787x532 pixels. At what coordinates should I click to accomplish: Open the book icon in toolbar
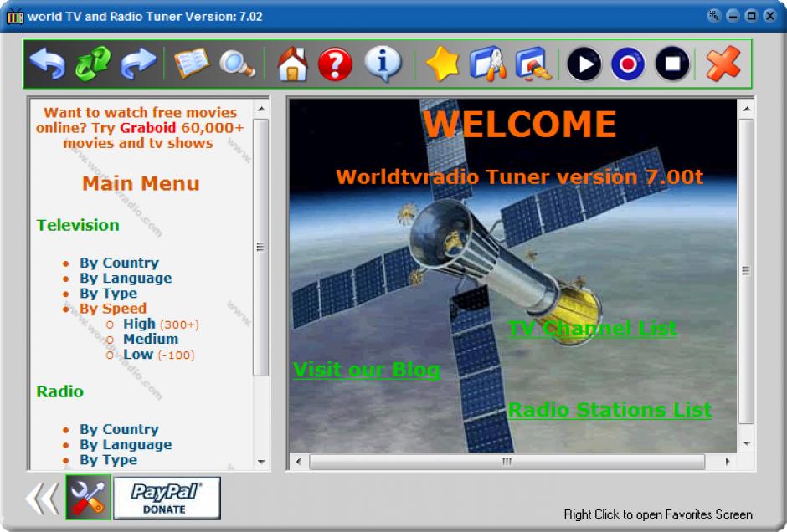(192, 64)
